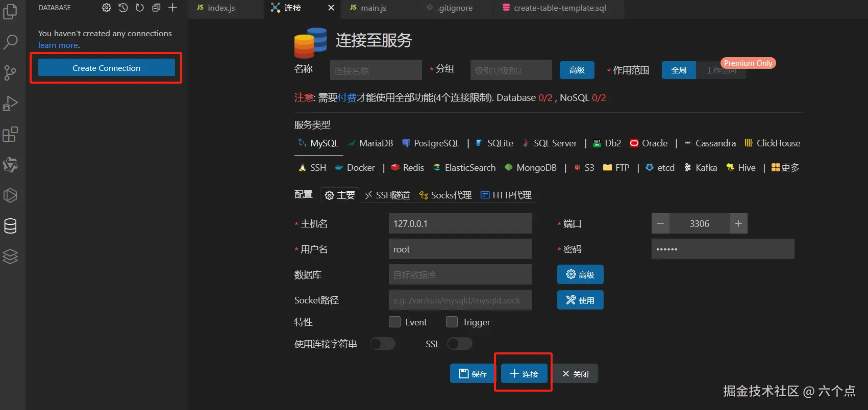The height and width of the screenshot is (410, 868).
Task: Click 保存 to save connection
Action: pos(473,373)
